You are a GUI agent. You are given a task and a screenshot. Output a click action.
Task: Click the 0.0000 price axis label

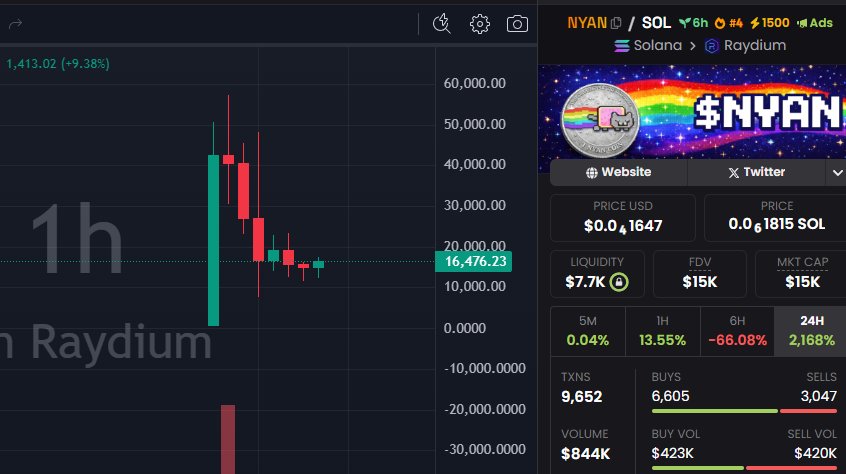(465, 328)
